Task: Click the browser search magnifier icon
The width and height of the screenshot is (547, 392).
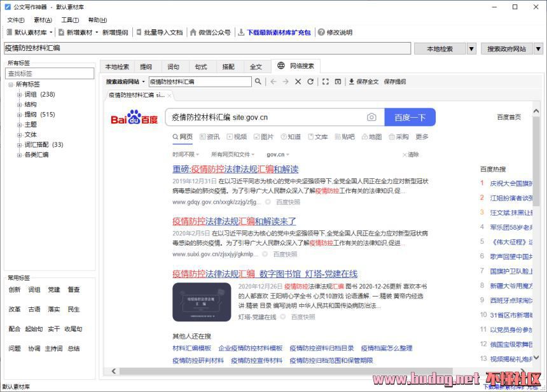Action: [258, 81]
